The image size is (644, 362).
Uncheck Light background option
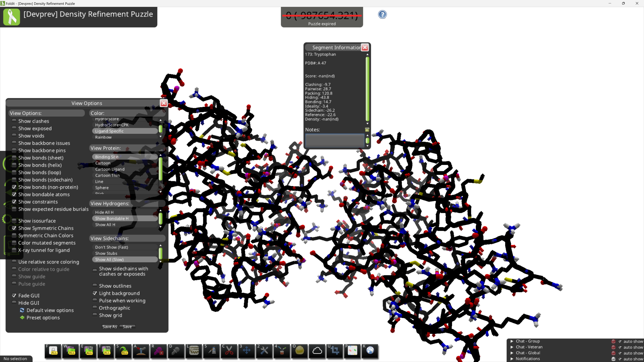click(95, 293)
